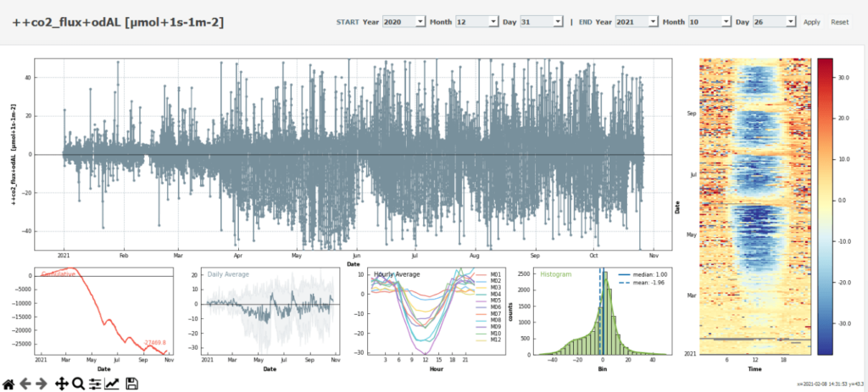Click the Apply button
Viewport: 868px width, 392px height.
tap(811, 22)
